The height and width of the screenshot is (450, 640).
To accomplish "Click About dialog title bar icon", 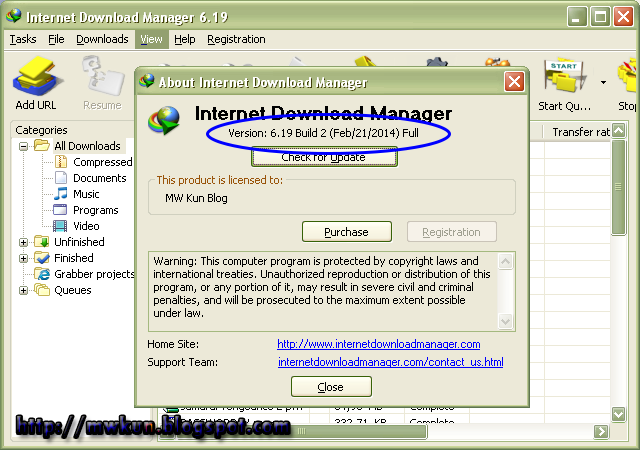I will [x=147, y=81].
